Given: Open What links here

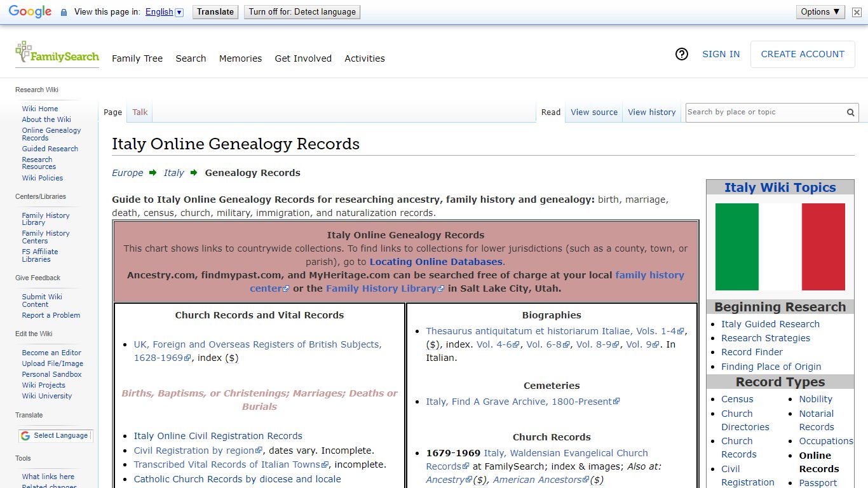Looking at the screenshot, I should tap(48, 477).
